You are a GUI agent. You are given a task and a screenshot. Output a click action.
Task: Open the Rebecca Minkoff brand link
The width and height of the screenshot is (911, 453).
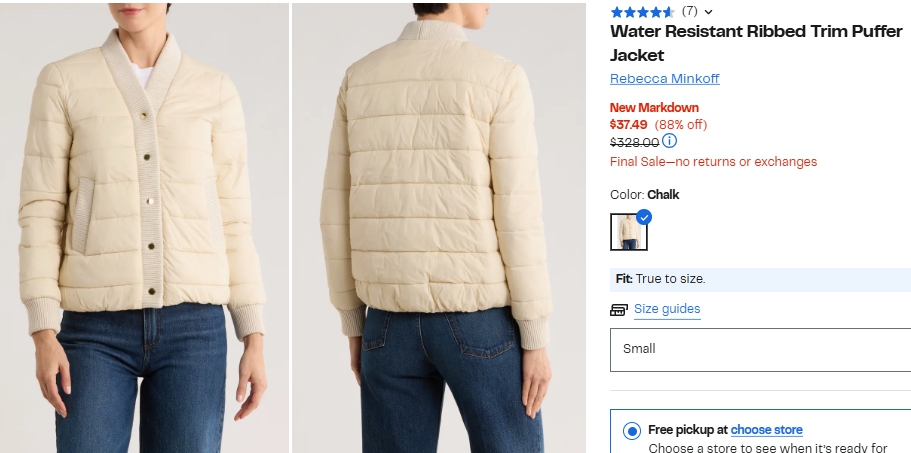coord(665,79)
